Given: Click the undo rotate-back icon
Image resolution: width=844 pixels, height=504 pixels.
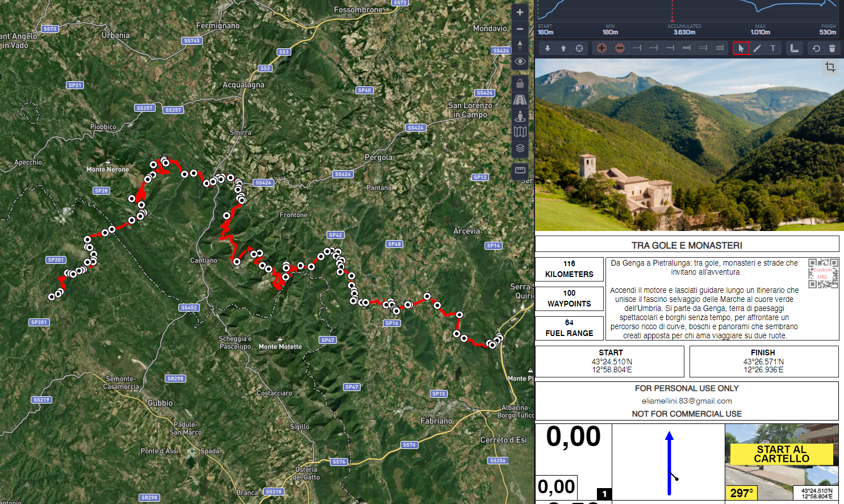Looking at the screenshot, I should click(816, 48).
